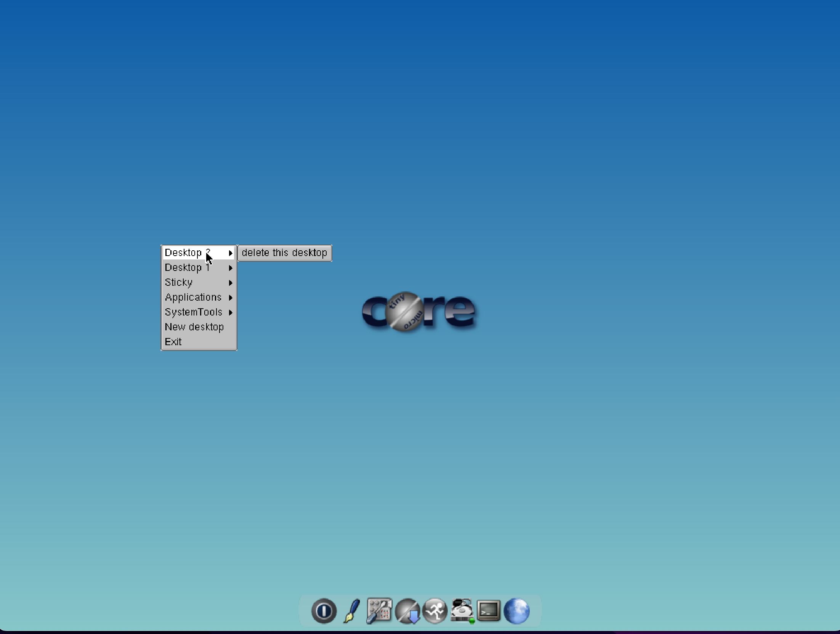
Task: Click the arrow next to Desktop 2
Action: pos(231,253)
